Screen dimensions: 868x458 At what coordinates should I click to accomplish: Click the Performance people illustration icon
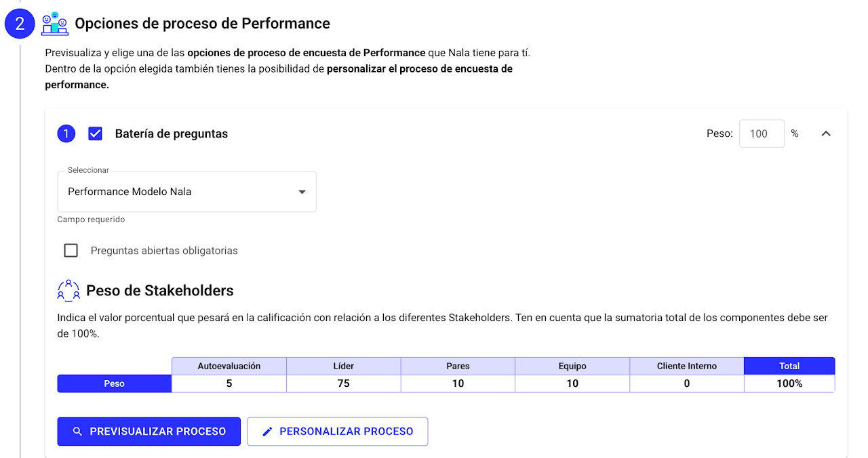pos(55,24)
